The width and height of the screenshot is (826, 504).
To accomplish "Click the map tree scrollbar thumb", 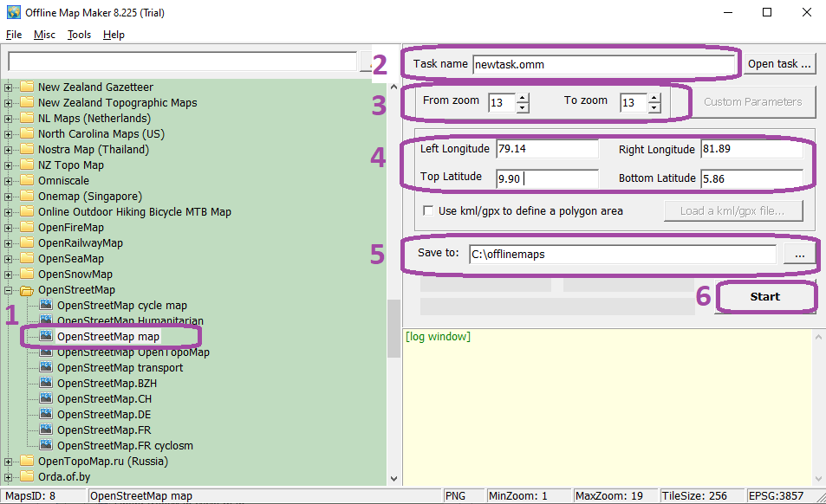I will [393, 328].
